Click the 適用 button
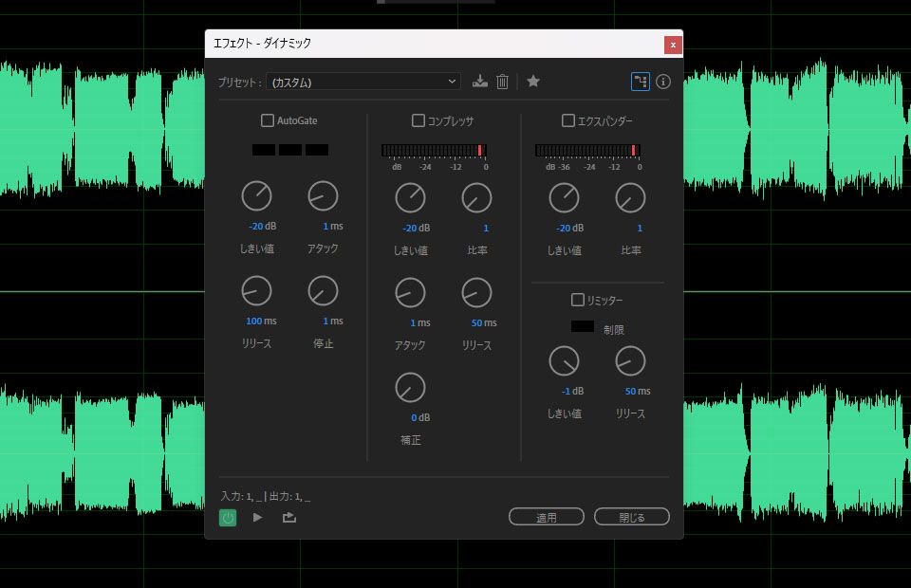Viewport: 911px width, 588px height. pos(547,517)
